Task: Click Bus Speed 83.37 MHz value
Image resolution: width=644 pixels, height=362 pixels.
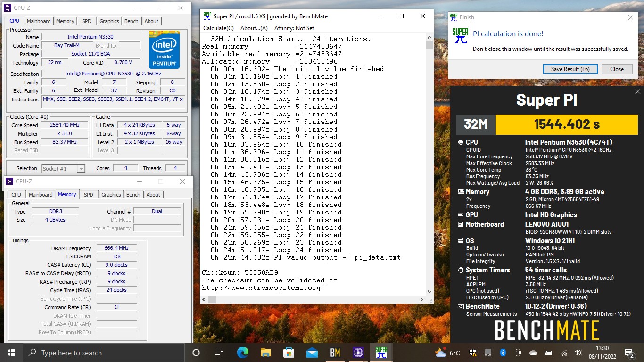Action: (x=65, y=142)
